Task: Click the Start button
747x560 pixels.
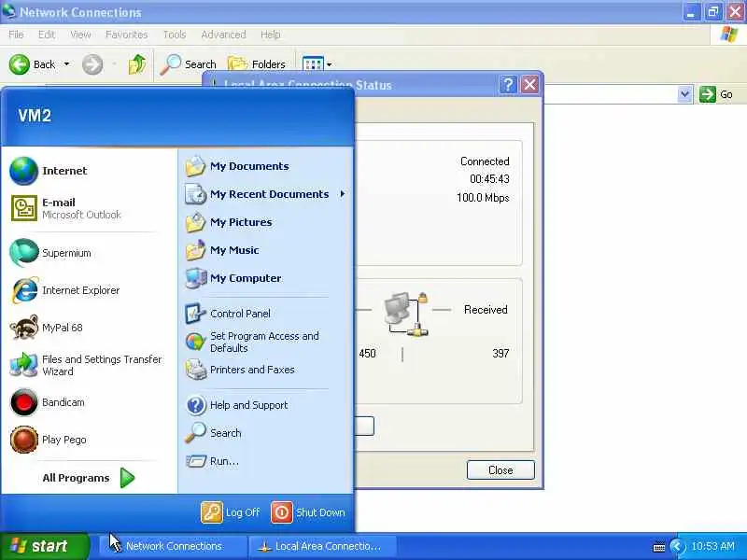Action: 44,546
